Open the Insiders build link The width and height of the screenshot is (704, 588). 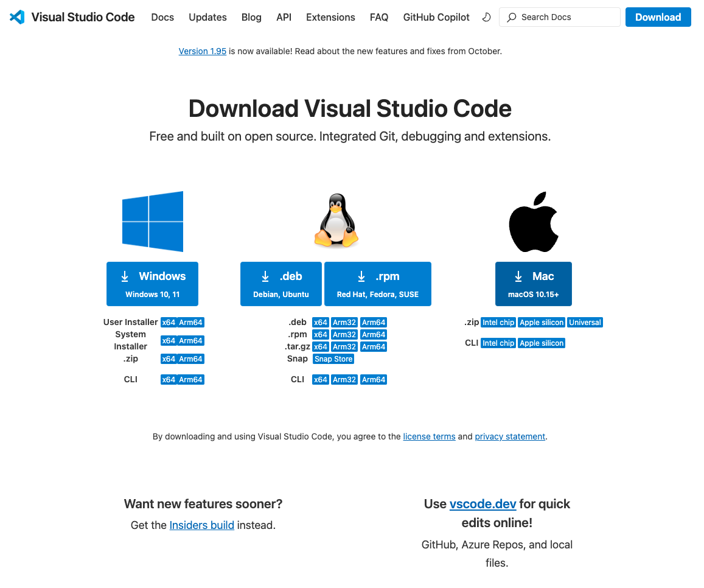coord(201,525)
